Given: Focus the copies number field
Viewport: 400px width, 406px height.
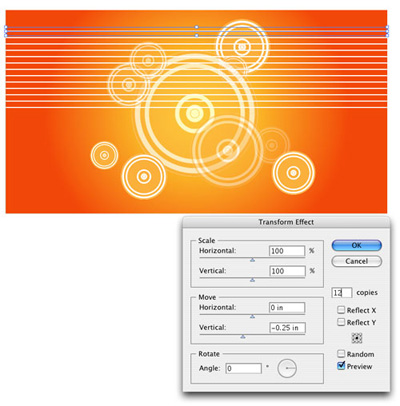Looking at the screenshot, I should click(x=342, y=293).
